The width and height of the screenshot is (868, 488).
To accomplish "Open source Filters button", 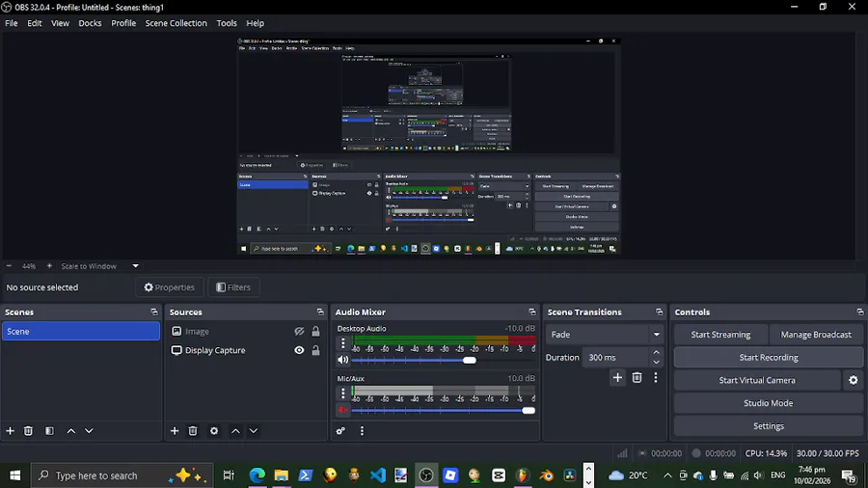I will coord(233,287).
